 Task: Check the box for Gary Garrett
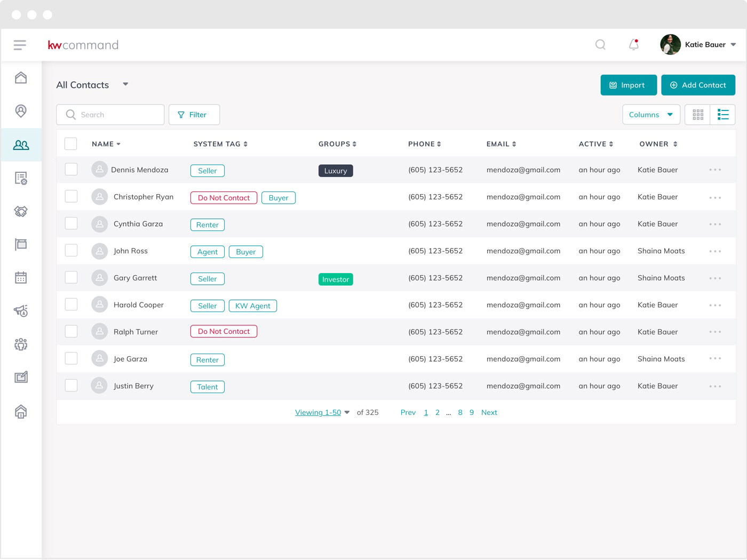71,277
